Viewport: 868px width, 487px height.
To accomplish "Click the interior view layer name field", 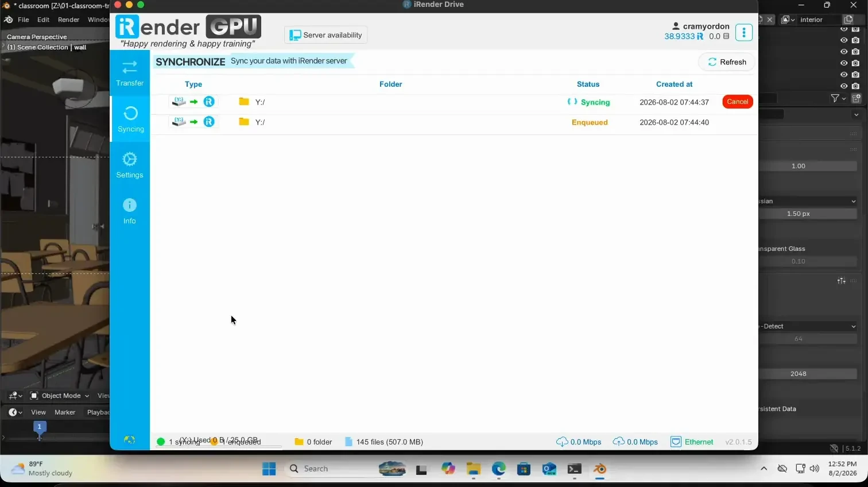I will 819,20.
